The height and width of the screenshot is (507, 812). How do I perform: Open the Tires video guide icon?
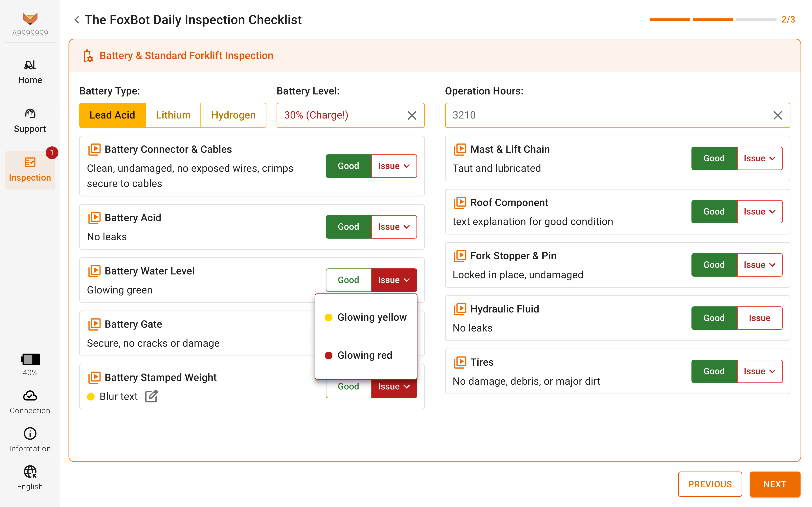click(460, 362)
